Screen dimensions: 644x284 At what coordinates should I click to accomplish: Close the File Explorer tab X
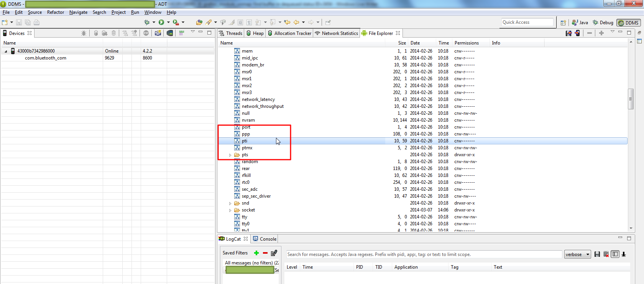tap(398, 33)
